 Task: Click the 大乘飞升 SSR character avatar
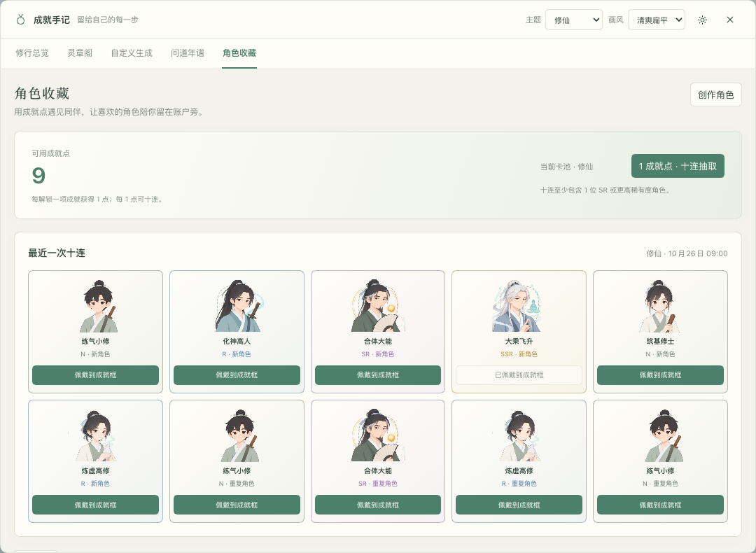[x=517, y=306]
